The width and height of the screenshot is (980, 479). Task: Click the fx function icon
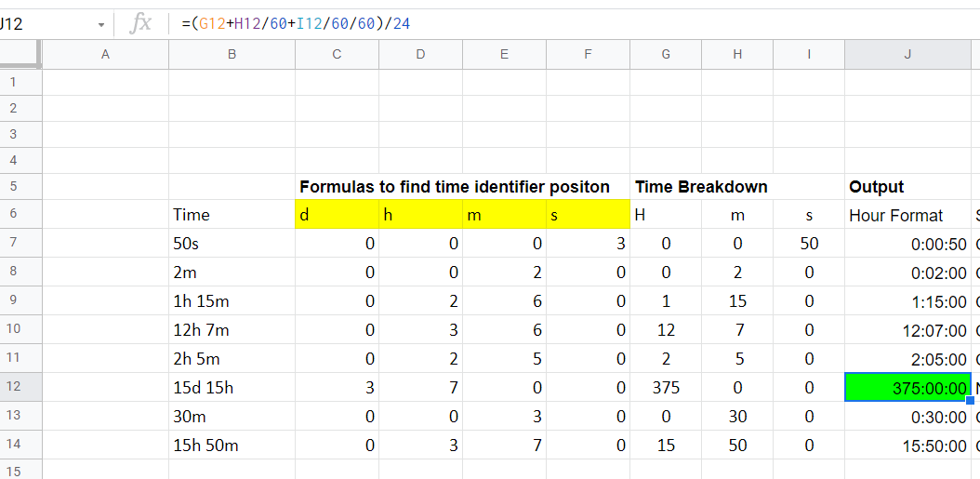coord(140,24)
